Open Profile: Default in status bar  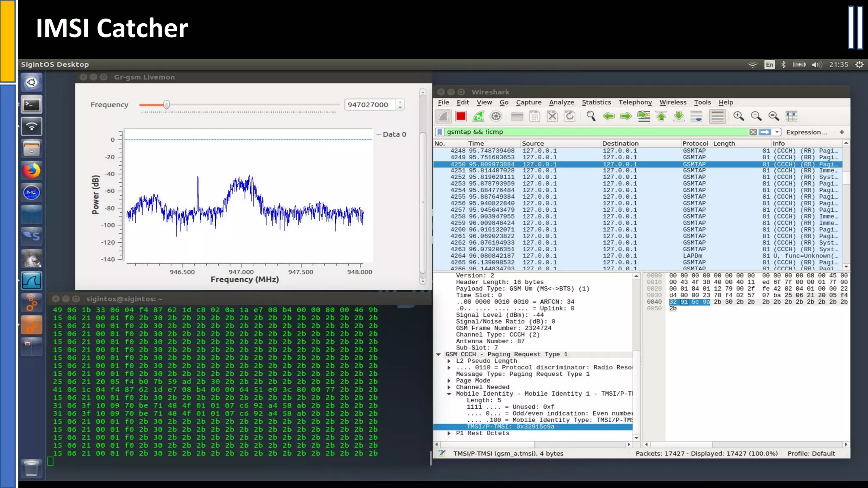(811, 453)
